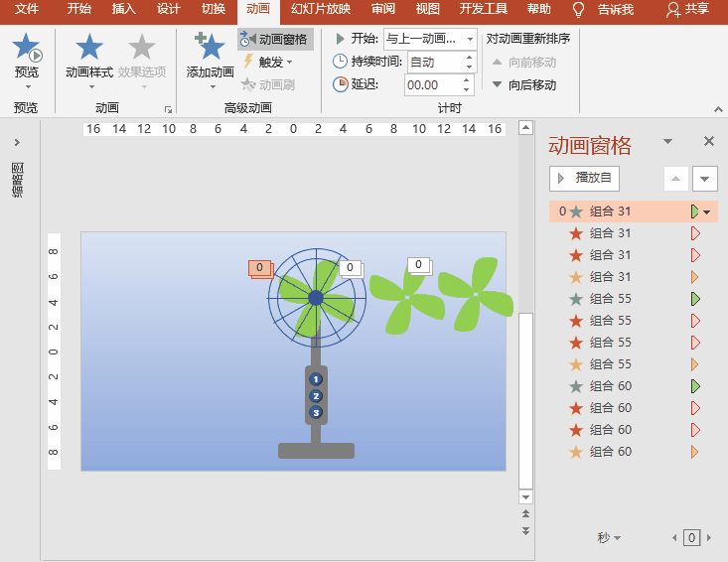Viewport: 728px width, 562px height.
Task: Open the 动画样式 animation styles gallery
Action: point(89,61)
